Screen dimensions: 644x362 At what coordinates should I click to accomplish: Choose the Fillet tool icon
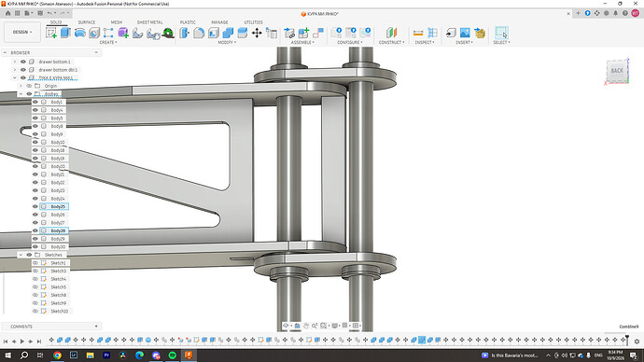point(199,33)
